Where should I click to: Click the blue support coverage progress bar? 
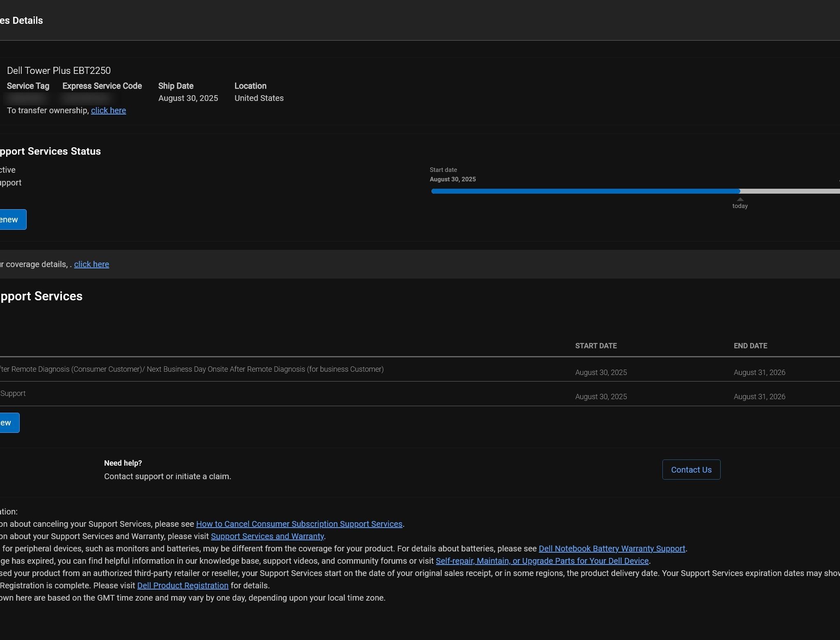click(x=586, y=191)
